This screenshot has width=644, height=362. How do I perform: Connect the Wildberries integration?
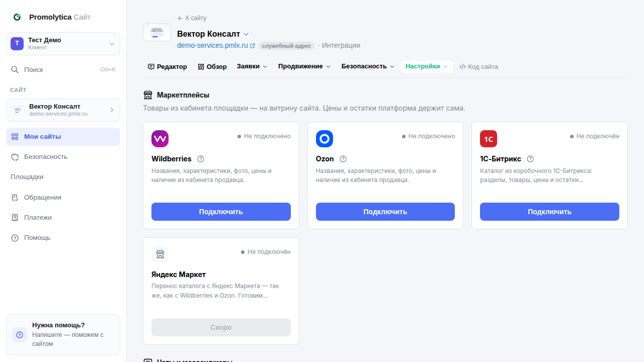click(x=221, y=212)
